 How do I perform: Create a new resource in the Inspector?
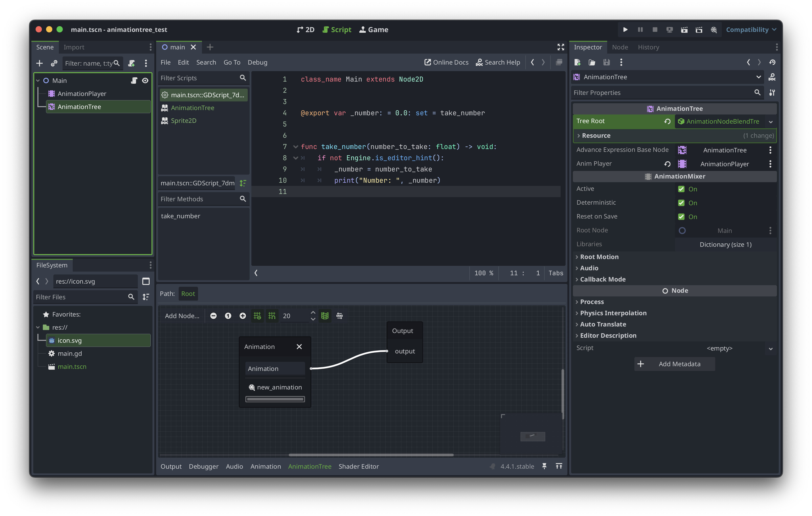pyautogui.click(x=577, y=62)
